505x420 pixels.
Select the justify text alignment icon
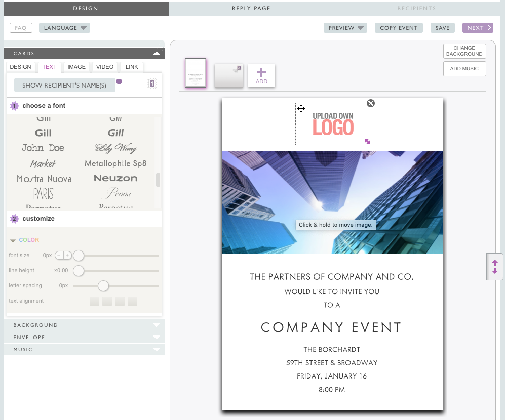click(x=132, y=301)
